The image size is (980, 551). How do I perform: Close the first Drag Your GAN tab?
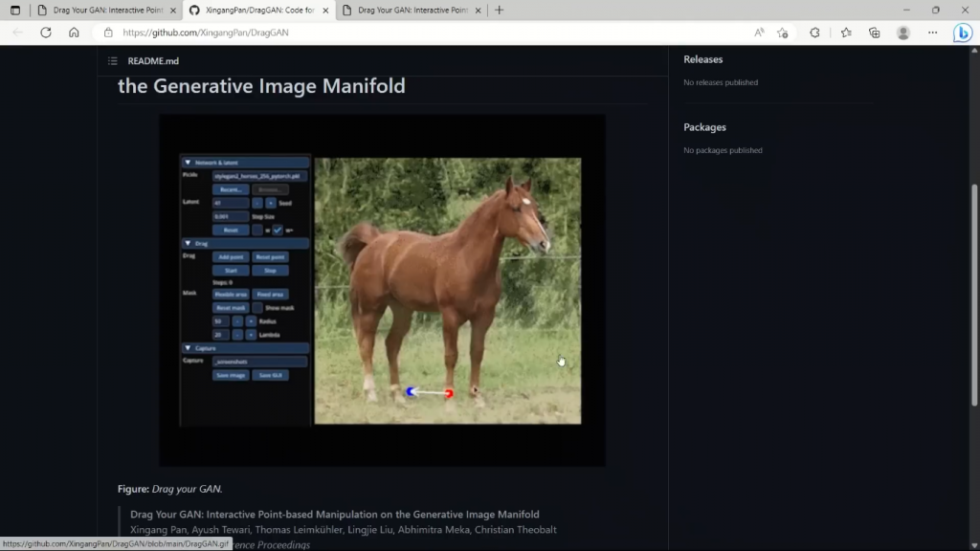(x=173, y=10)
